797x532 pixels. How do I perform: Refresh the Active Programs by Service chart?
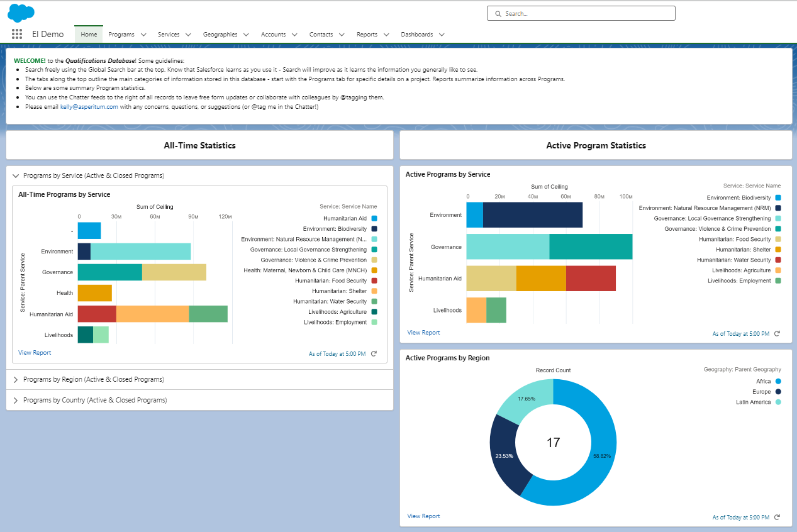[777, 333]
